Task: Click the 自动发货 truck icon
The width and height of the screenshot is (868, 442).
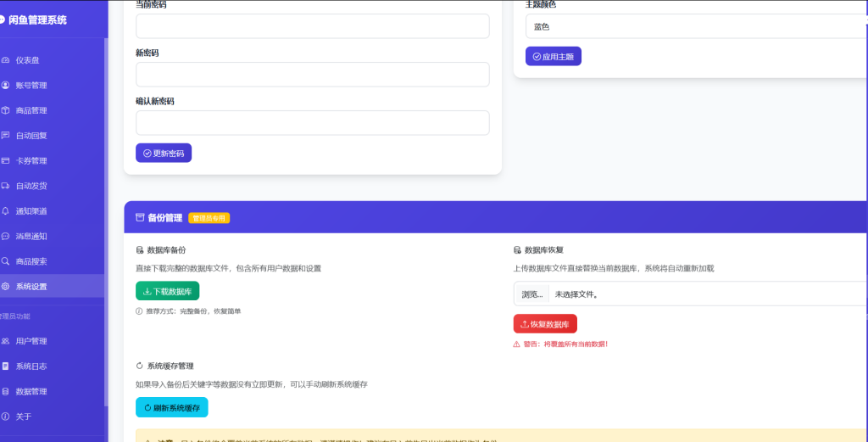Action: pyautogui.click(x=6, y=186)
